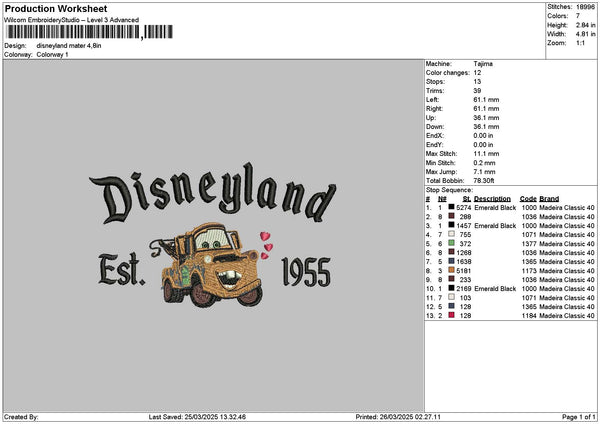The width and height of the screenshot is (600, 424).
Task: Click the St. column header
Action: click(x=467, y=199)
